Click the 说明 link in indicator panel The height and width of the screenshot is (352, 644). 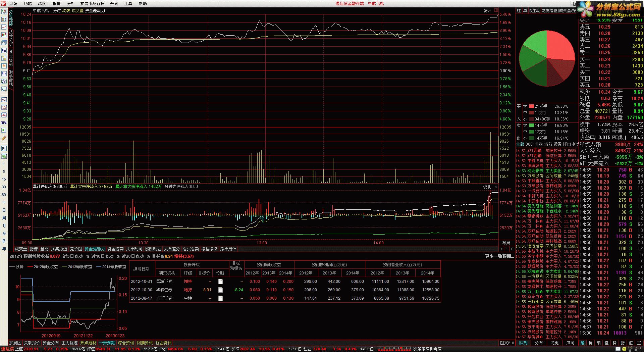point(487,187)
